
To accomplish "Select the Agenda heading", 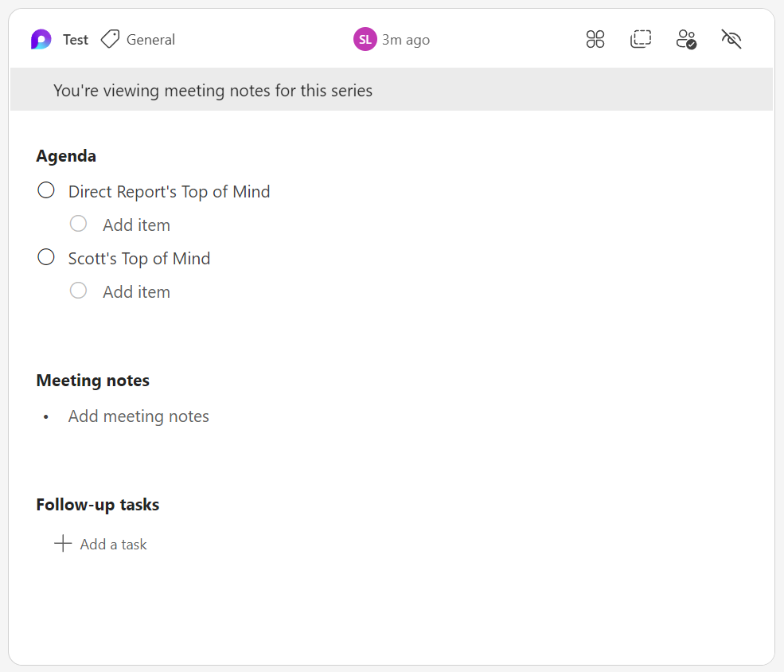I will click(66, 155).
